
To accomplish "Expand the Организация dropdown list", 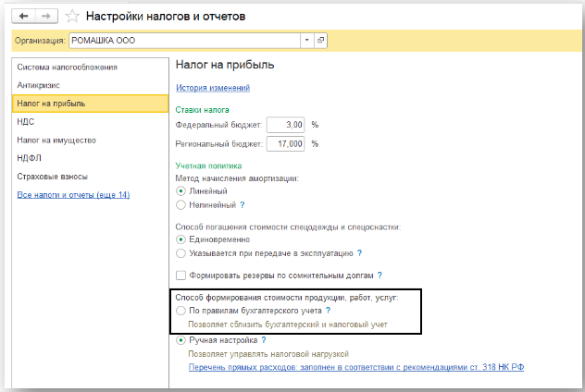I will coord(306,41).
